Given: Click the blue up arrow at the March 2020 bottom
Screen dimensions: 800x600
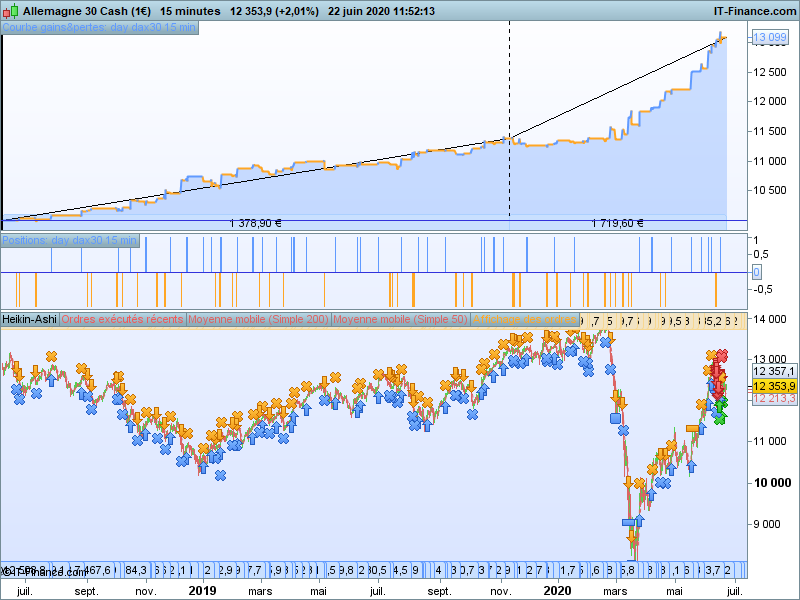Looking at the screenshot, I should (x=639, y=521).
